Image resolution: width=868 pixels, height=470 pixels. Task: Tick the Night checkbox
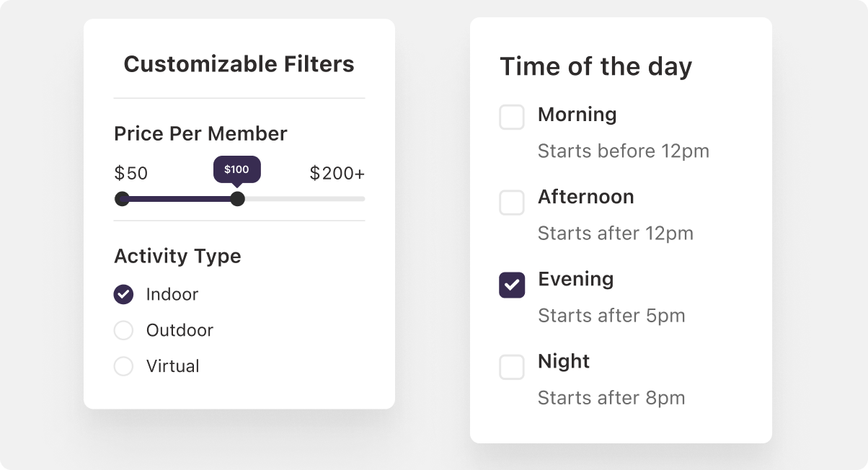pos(512,367)
